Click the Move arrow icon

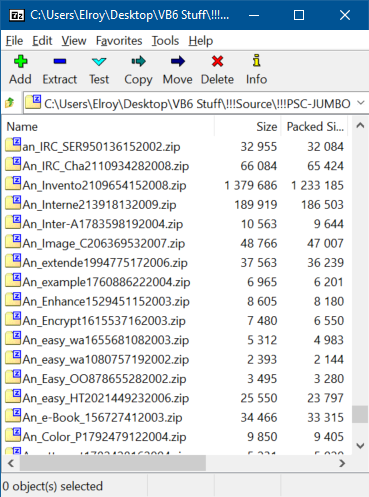click(x=178, y=61)
